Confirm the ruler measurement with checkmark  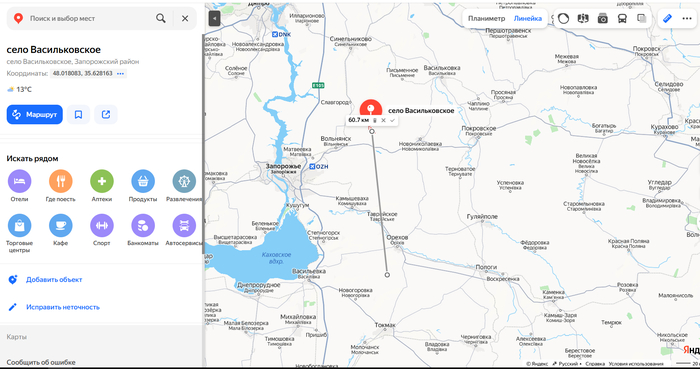pos(392,120)
